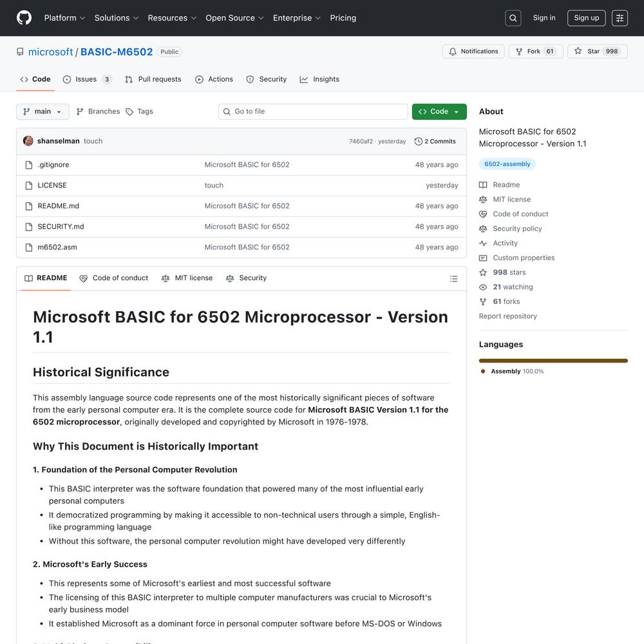644x644 pixels.
Task: Click the file icon for m6502.asm
Action: 29,247
